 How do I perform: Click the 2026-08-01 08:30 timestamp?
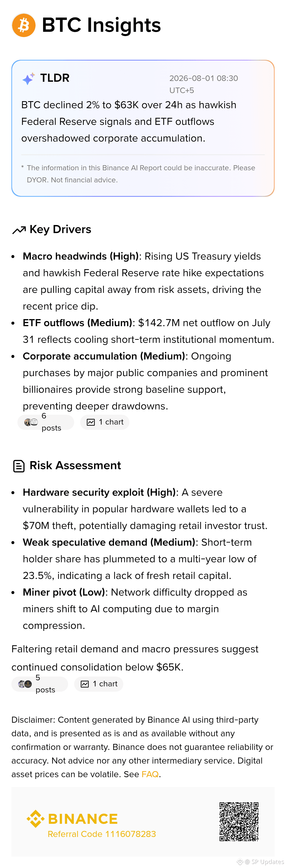(204, 78)
